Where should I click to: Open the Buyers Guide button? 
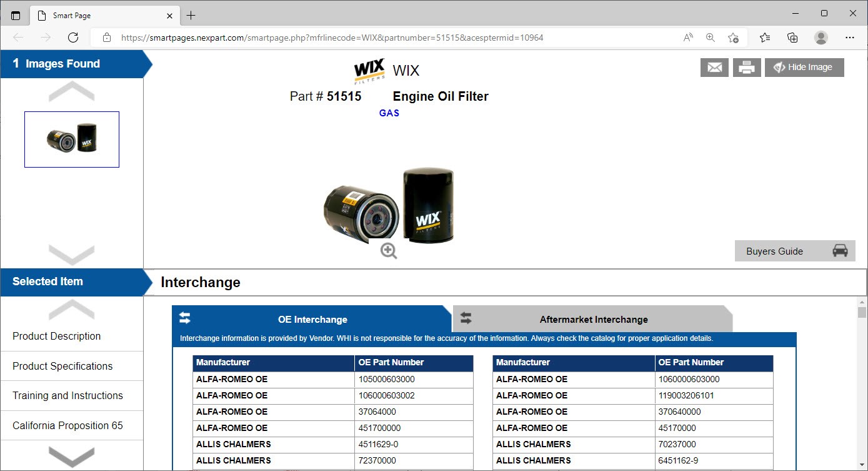(794, 251)
